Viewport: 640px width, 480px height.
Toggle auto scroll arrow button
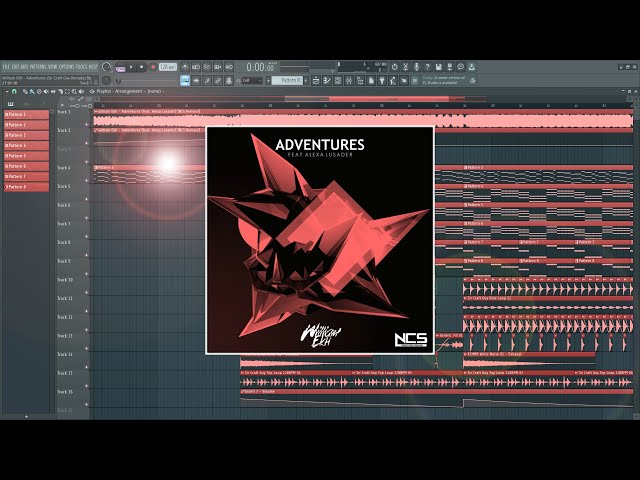tap(196, 80)
